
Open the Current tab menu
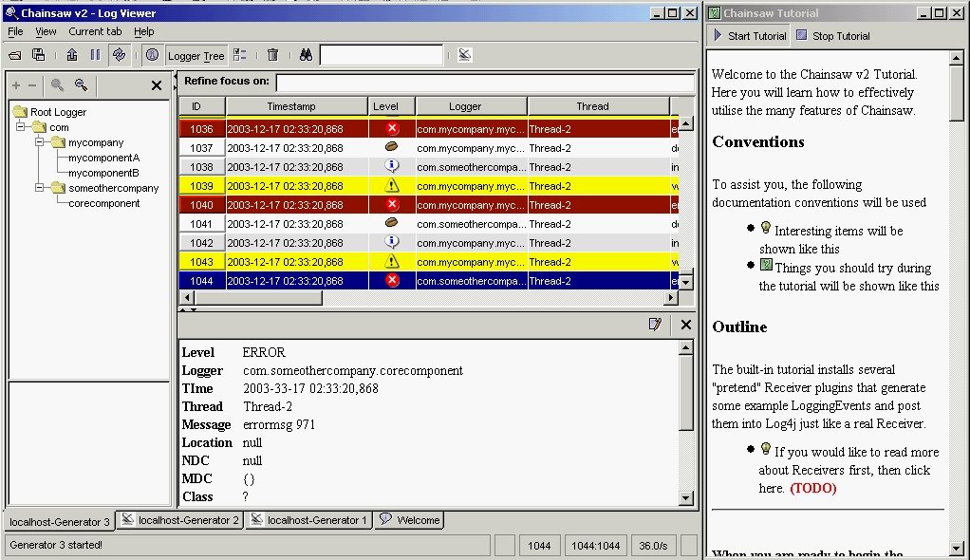tap(95, 31)
